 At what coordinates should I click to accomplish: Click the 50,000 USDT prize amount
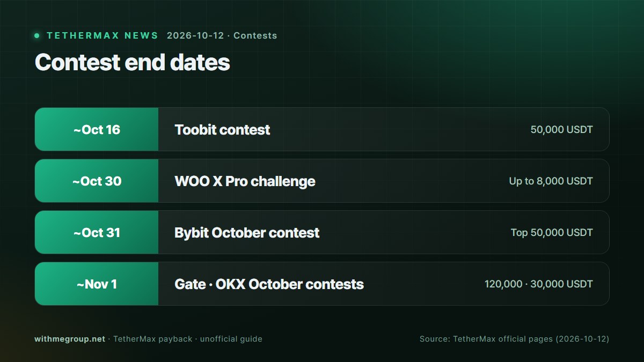click(x=561, y=129)
